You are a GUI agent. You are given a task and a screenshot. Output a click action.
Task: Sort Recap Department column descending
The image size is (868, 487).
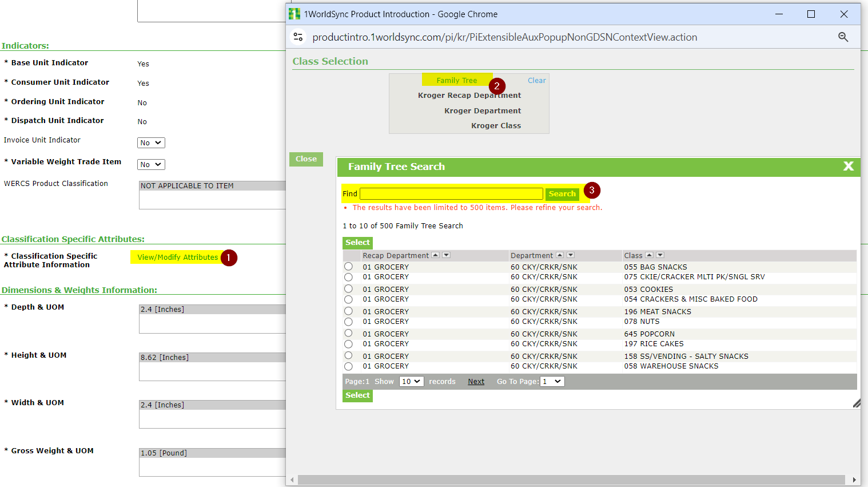447,255
